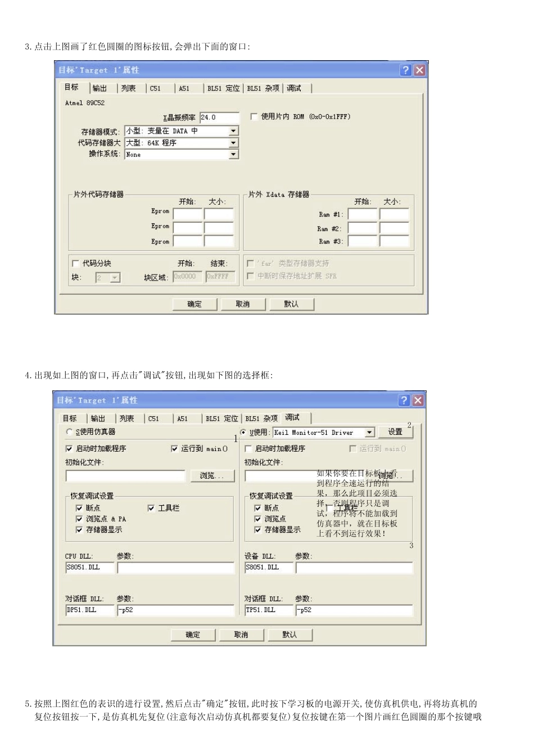The image size is (534, 756).
Task: Toggle 存储器显示 below 浏览点 & PA
Action: point(79,530)
